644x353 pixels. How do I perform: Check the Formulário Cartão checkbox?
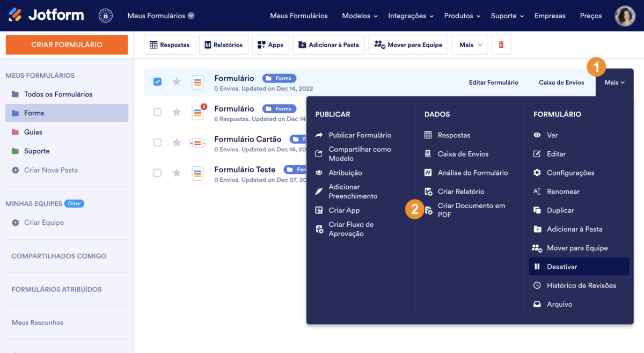pos(157,143)
